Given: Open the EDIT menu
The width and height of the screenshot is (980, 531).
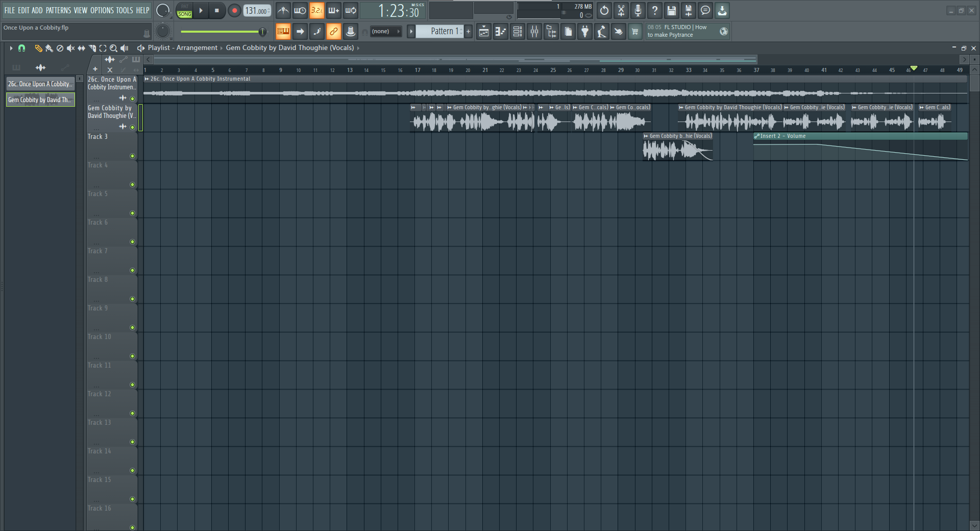Looking at the screenshot, I should pyautogui.click(x=23, y=10).
